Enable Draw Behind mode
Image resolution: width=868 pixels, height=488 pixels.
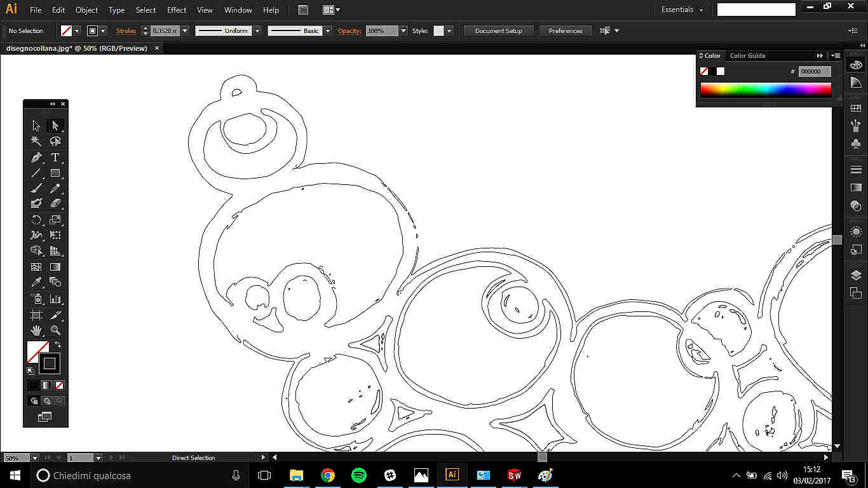(x=46, y=401)
